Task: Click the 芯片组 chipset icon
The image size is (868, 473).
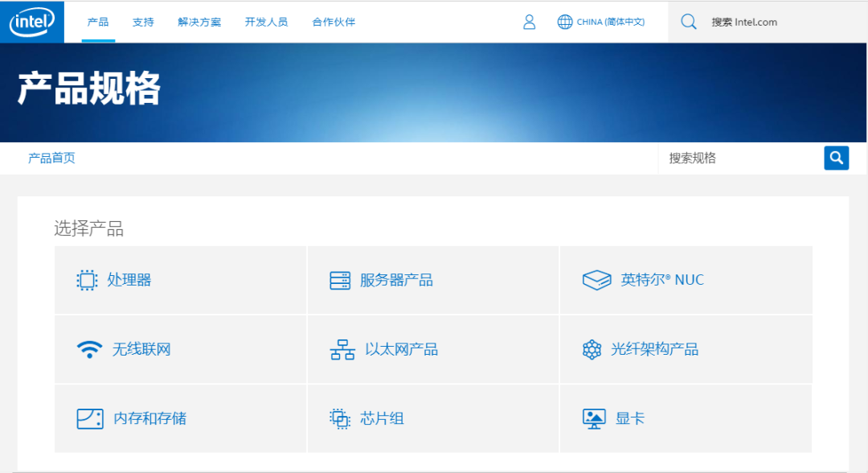Action: coord(340,419)
